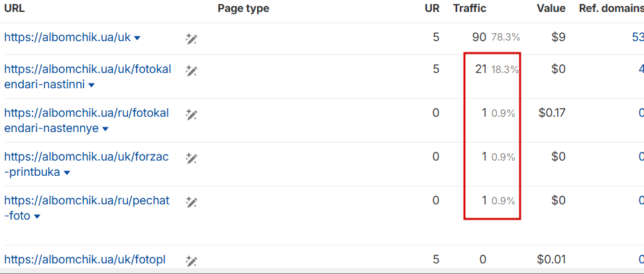This screenshot has width=644, height=274.
Task: Click magic wand icon beside fotokalendari-nastennye URL
Action: (191, 114)
